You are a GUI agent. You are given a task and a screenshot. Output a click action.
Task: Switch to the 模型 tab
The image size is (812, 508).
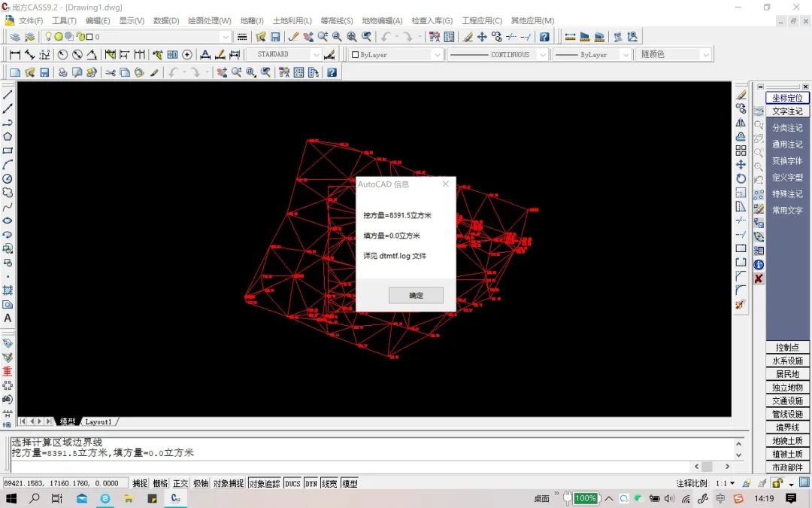pos(68,422)
